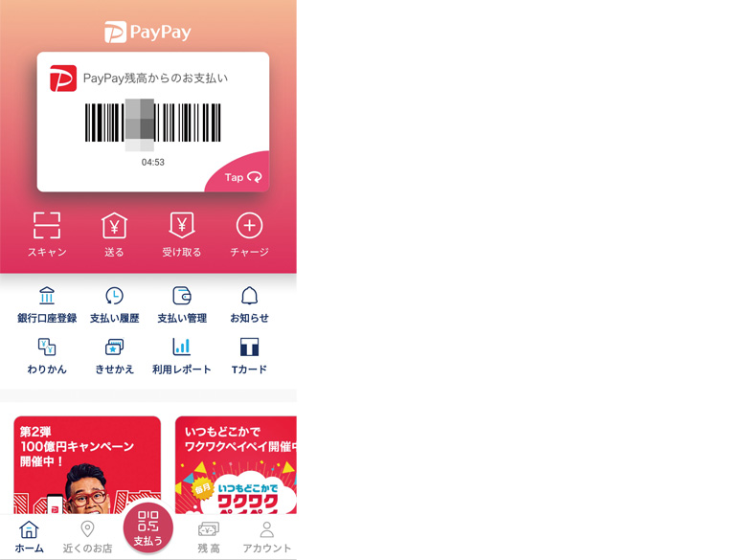
Task: Select the 受け取る receive icon
Action: [182, 225]
